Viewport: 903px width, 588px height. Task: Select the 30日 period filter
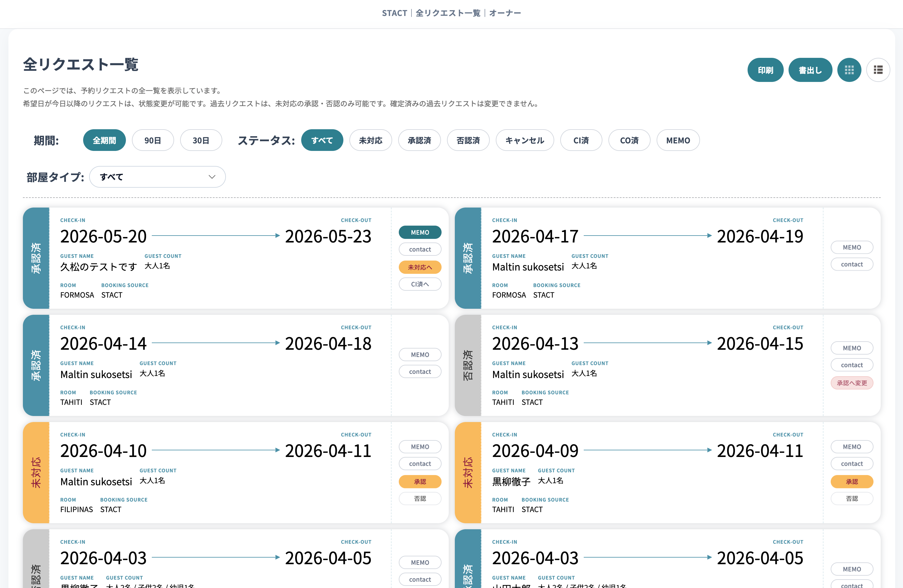point(201,140)
